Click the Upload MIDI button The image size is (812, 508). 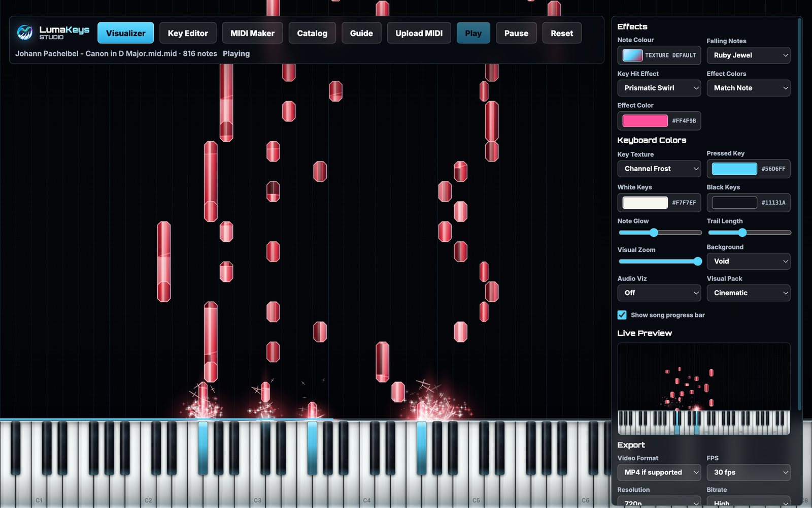pyautogui.click(x=419, y=33)
